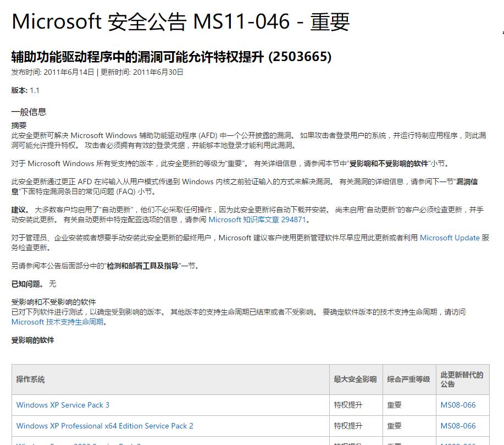Click the bold 检测和部署工具及指导 text
The width and height of the screenshot is (504, 445).
coord(143,266)
